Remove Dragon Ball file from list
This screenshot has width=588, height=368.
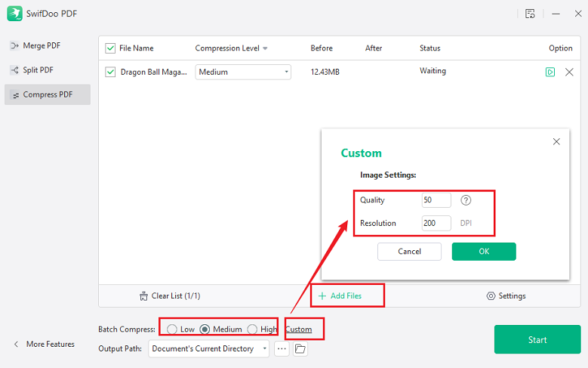tap(569, 72)
